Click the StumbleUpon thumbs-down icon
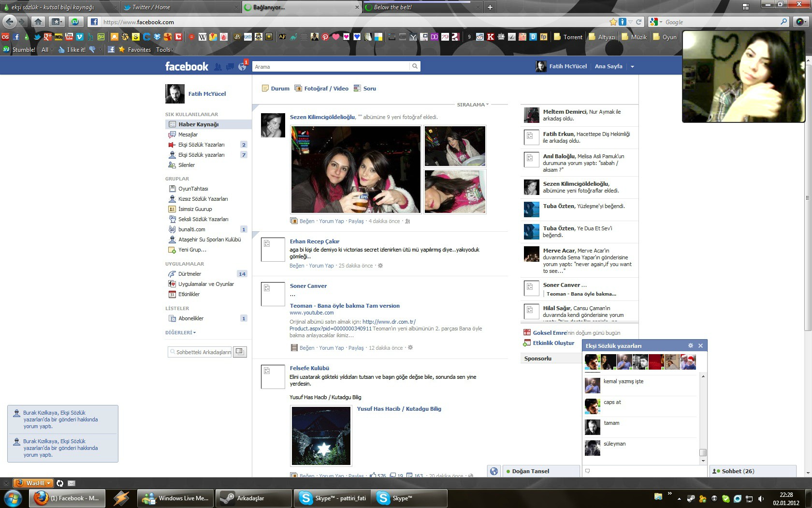Screen dimensions: 812x508 point(92,49)
